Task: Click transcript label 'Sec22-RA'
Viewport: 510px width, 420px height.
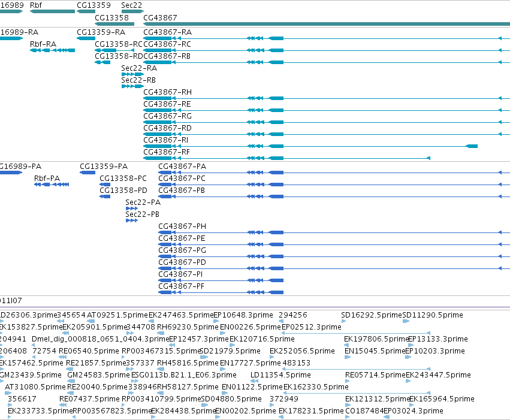Action: 139,68
